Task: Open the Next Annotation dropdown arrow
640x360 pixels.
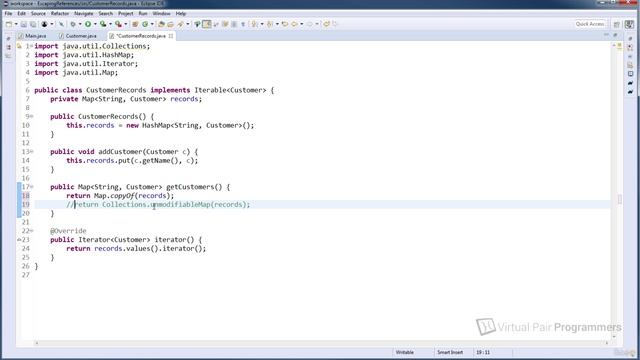Action: point(262,24)
